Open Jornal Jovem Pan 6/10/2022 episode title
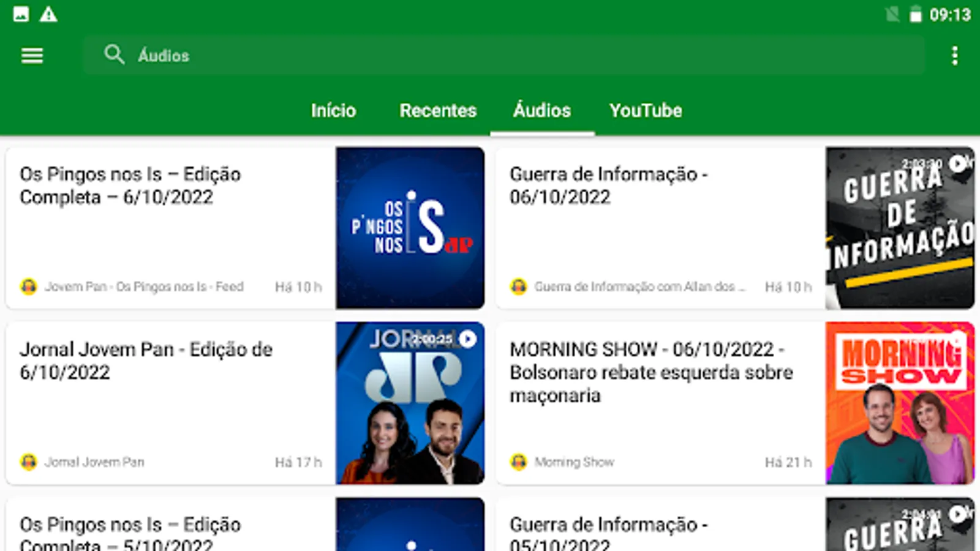 (x=146, y=361)
